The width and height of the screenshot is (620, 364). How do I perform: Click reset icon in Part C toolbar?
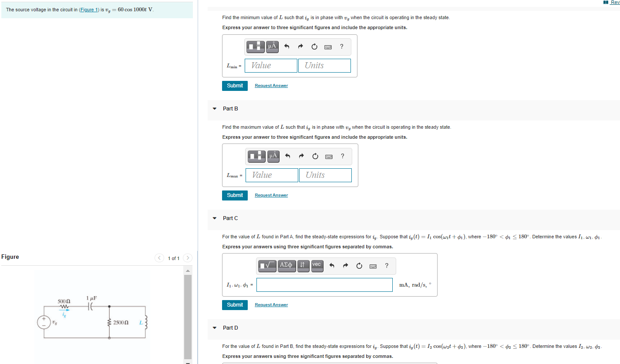tap(360, 266)
